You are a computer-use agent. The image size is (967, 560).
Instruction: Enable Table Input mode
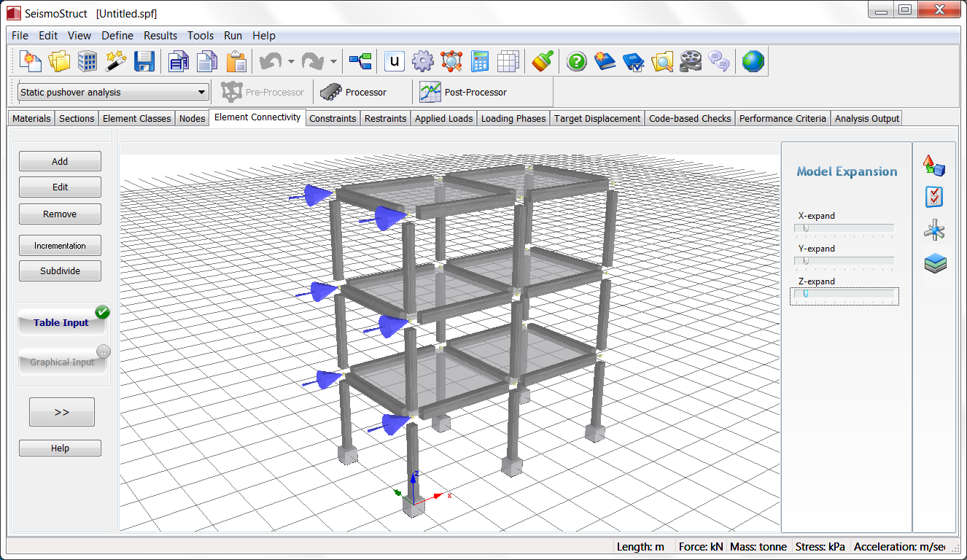point(61,322)
